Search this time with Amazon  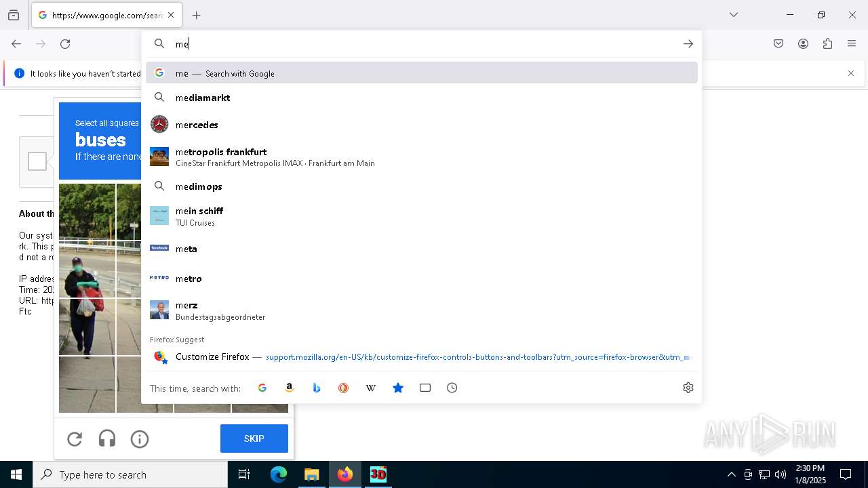pos(290,388)
